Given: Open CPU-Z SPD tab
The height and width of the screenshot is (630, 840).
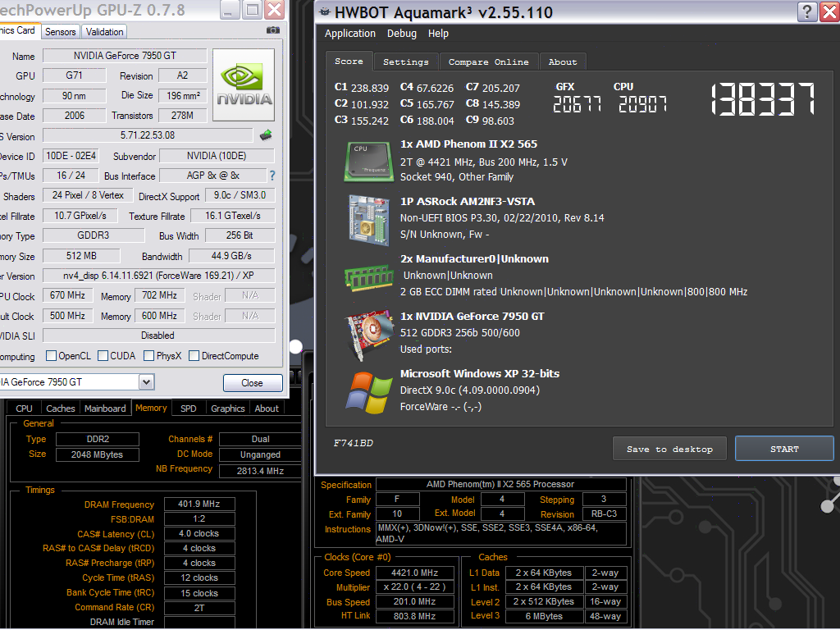Looking at the screenshot, I should click(x=188, y=409).
